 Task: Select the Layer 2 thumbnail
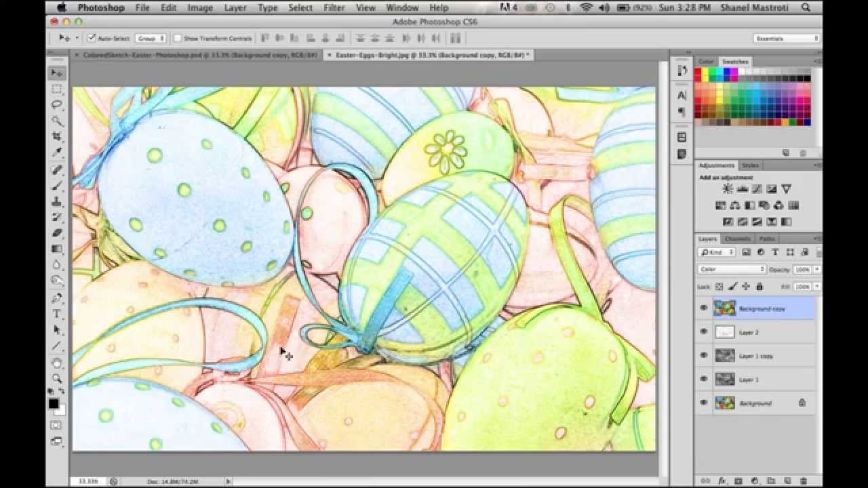coord(725,331)
